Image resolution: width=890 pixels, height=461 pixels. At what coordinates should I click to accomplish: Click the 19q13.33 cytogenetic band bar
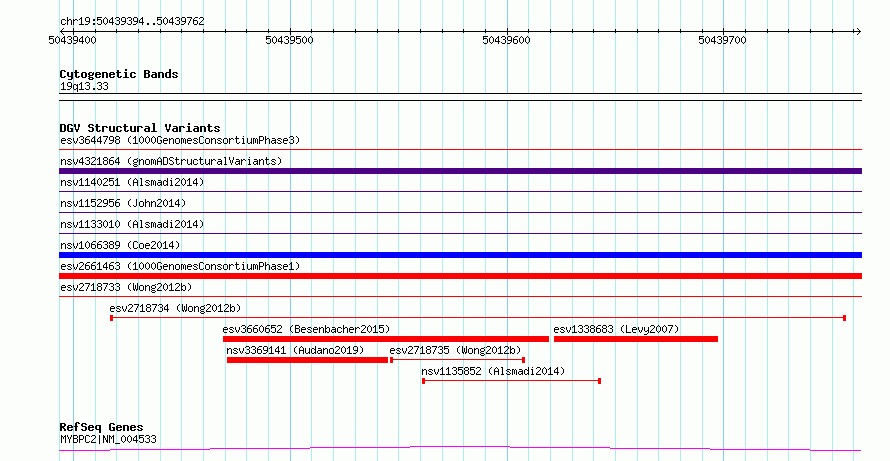[x=460, y=97]
